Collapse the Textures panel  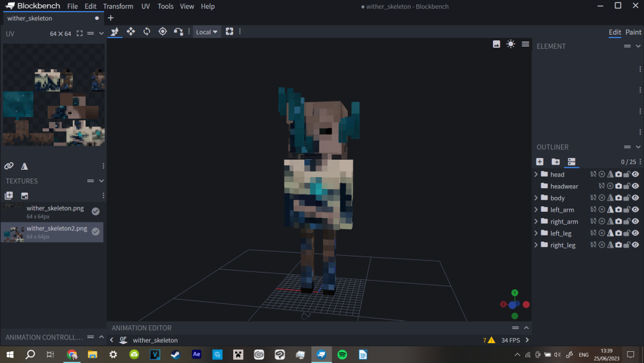point(101,181)
